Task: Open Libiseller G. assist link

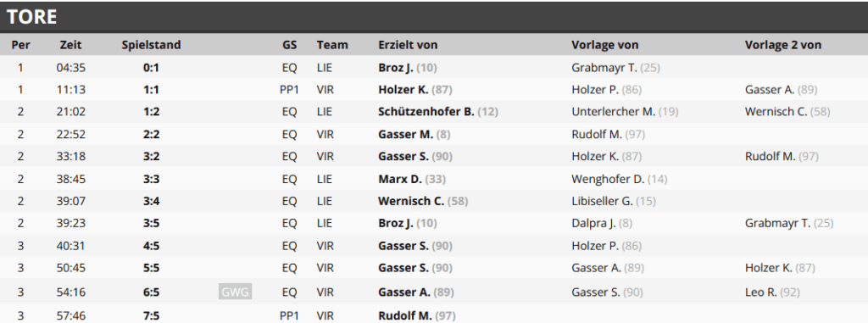Action: 603,201
